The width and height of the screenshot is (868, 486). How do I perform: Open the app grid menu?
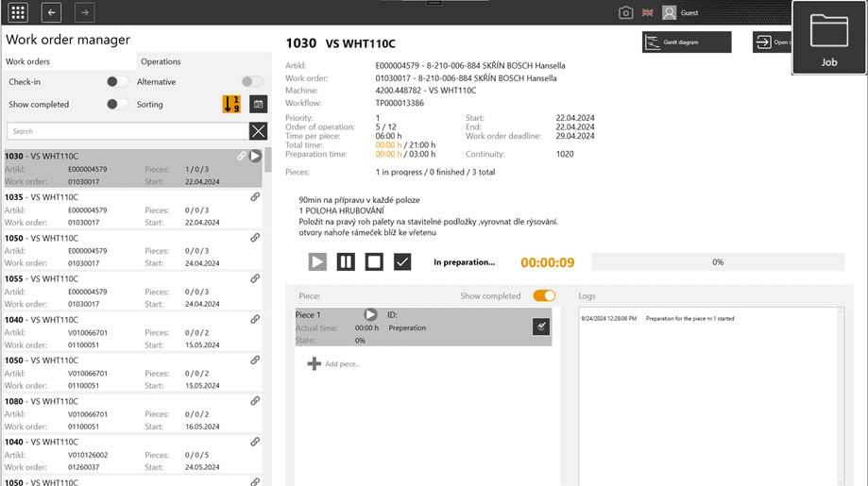pos(17,13)
